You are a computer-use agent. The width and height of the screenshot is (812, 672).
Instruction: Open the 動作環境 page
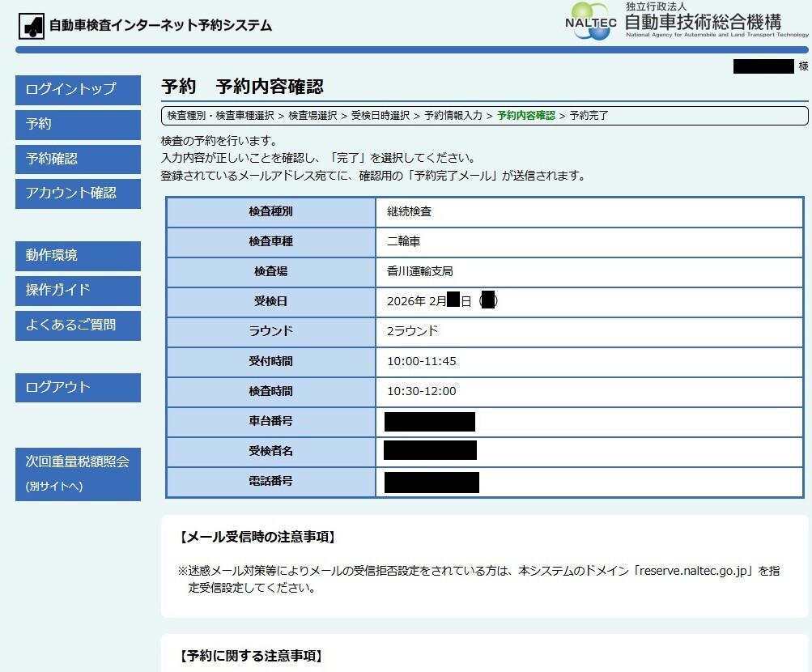(79, 256)
